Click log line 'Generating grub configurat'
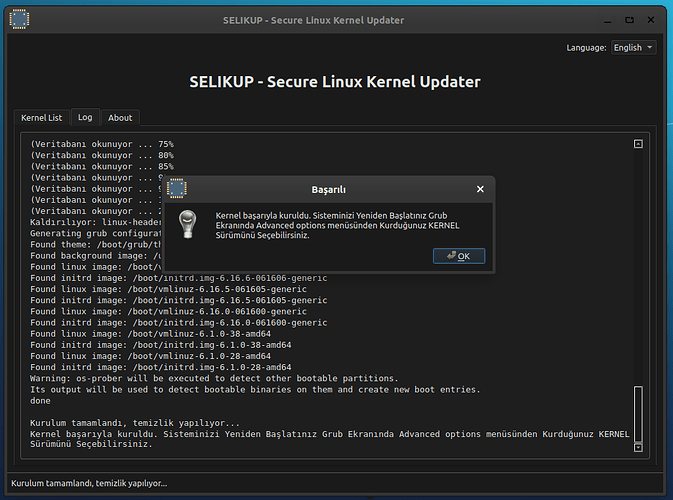This screenshot has width=673, height=500. point(96,233)
